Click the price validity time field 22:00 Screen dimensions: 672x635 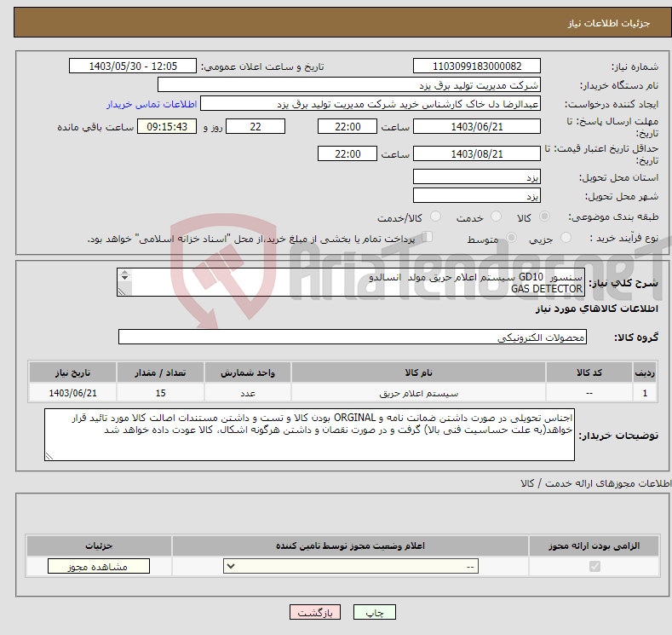347,153
